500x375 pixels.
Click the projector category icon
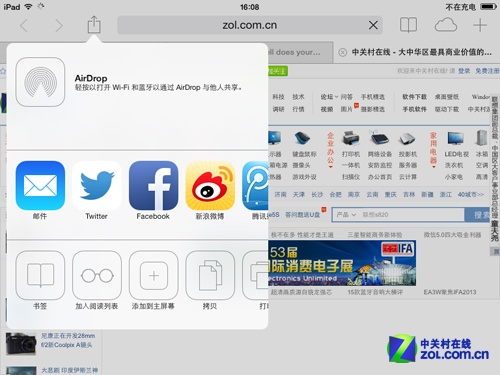tap(407, 138)
